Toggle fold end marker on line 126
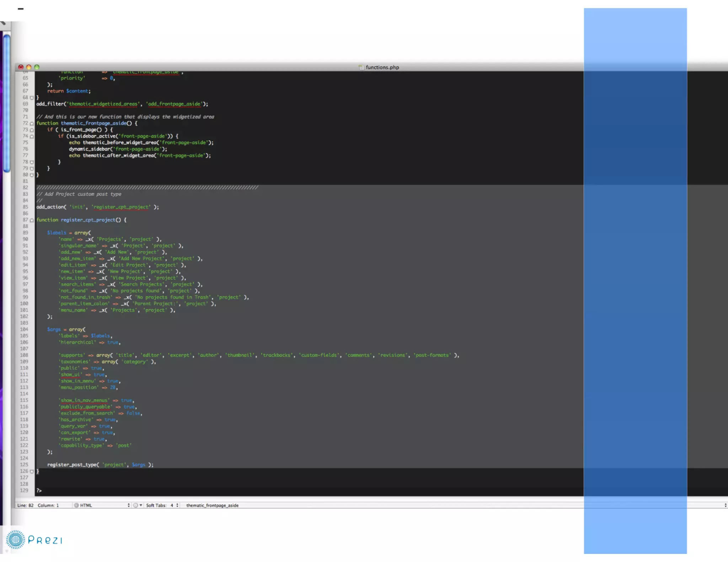Viewport: 728px width, 562px height. [32, 471]
